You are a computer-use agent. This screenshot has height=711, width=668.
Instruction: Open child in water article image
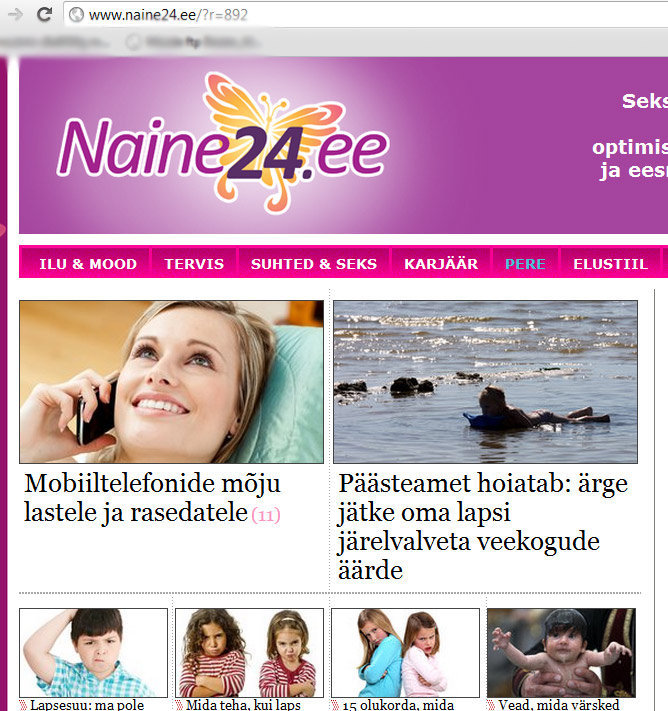pos(485,382)
